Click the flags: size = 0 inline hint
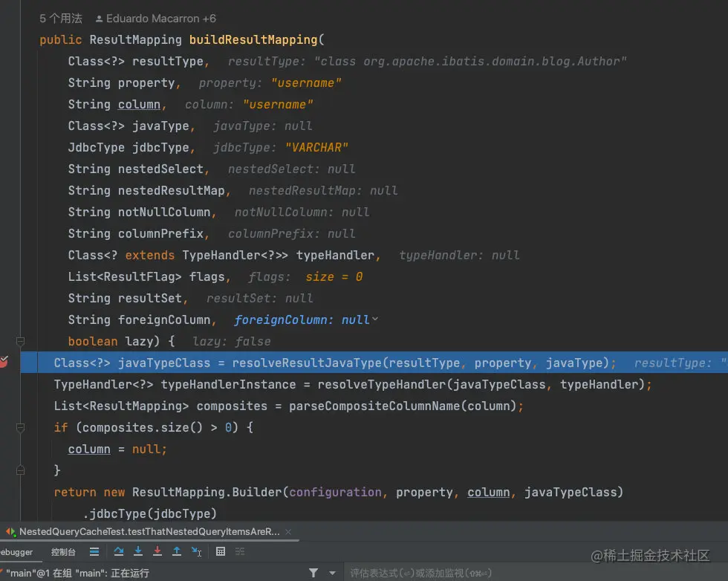Image resolution: width=728 pixels, height=581 pixels. pos(305,277)
